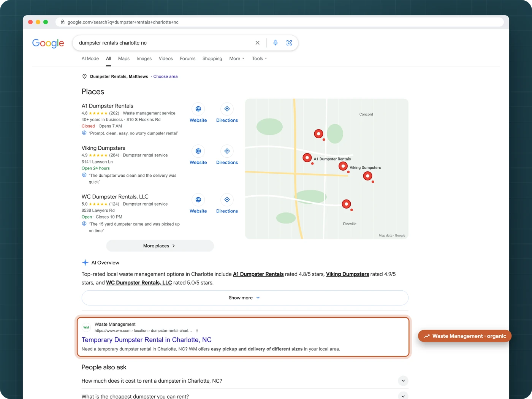Click the Google logo
532x399 pixels.
(x=48, y=43)
